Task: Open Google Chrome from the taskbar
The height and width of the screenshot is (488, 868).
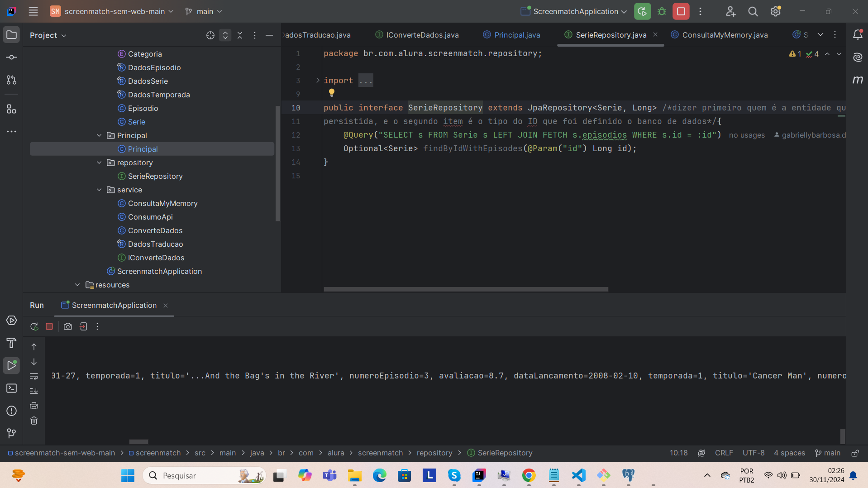Action: pyautogui.click(x=529, y=475)
